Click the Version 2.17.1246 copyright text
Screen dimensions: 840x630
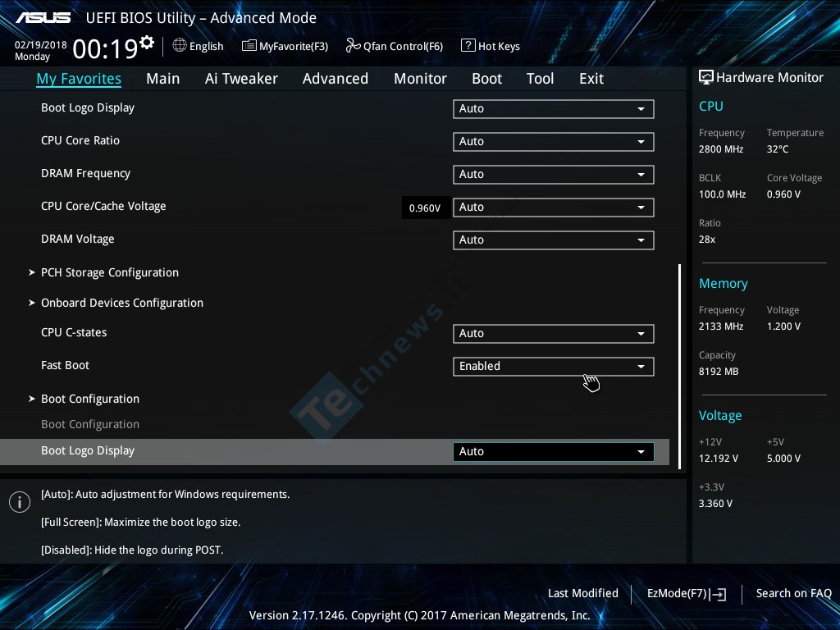(419, 615)
